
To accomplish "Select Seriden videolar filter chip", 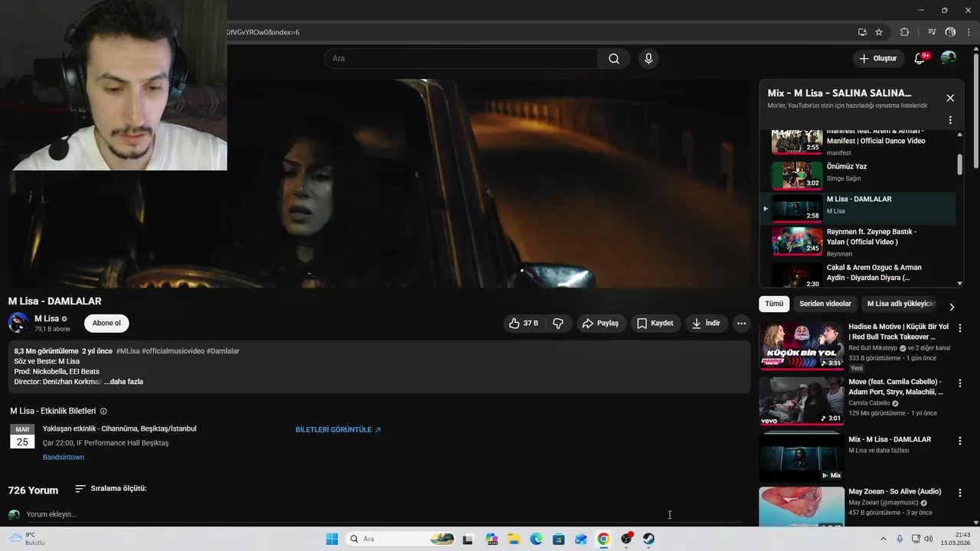I will pos(825,304).
